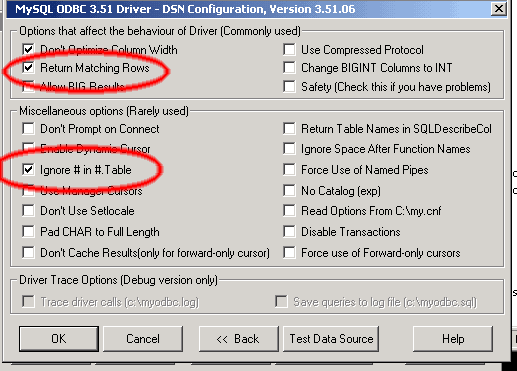The height and width of the screenshot is (371, 517).
Task: Click the OK button
Action: click(59, 339)
